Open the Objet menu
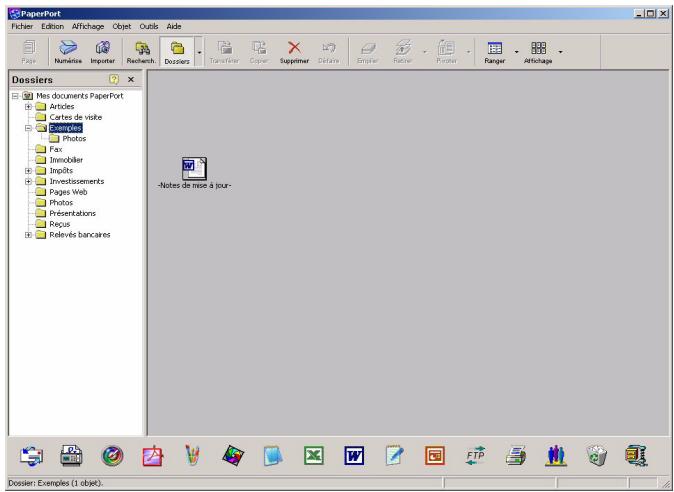Screen dimensions: 674x492 point(122,26)
